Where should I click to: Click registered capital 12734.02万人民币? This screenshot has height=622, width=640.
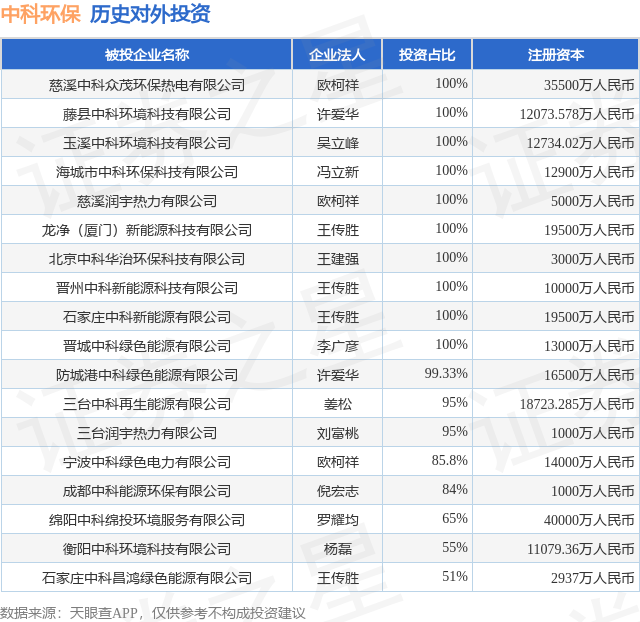coord(580,143)
